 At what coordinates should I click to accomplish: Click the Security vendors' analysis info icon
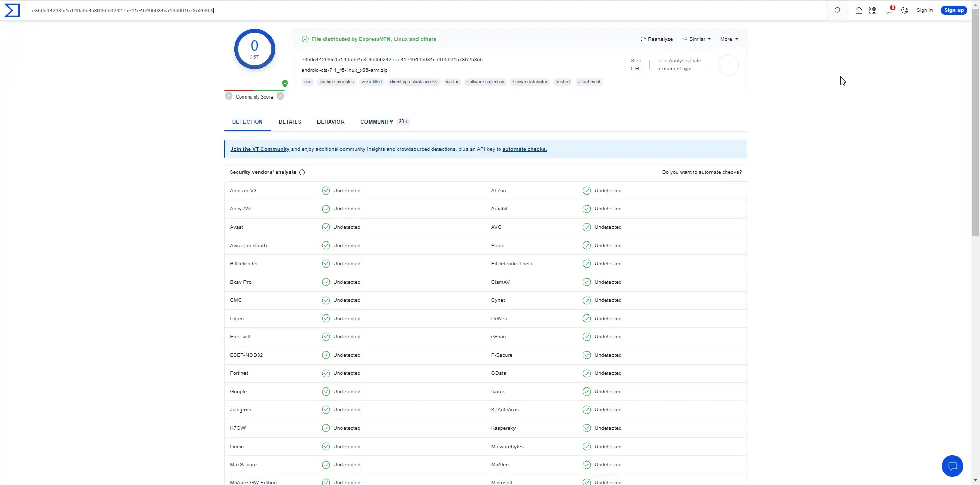[x=302, y=172]
